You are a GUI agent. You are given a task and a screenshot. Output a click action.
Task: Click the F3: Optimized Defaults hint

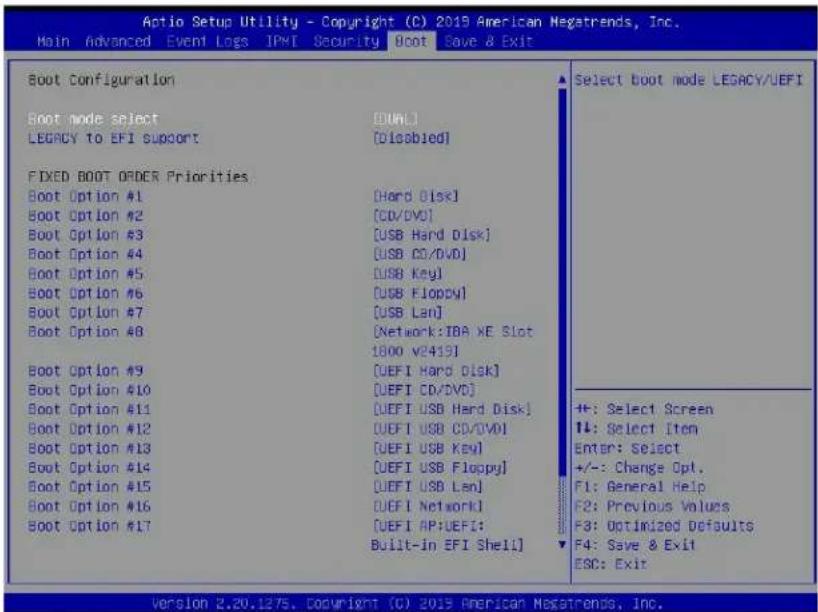coord(664,526)
